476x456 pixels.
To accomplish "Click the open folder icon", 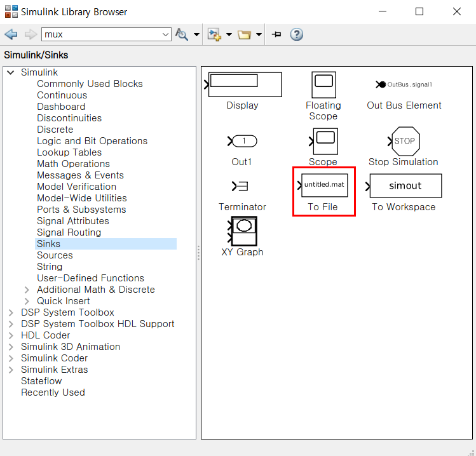I will pyautogui.click(x=245, y=34).
